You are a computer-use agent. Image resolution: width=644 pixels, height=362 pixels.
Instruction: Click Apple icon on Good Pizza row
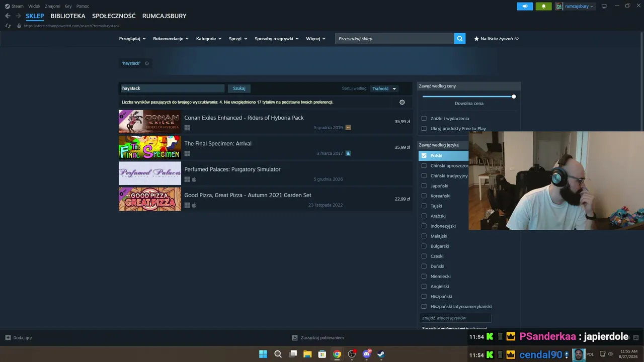click(194, 205)
